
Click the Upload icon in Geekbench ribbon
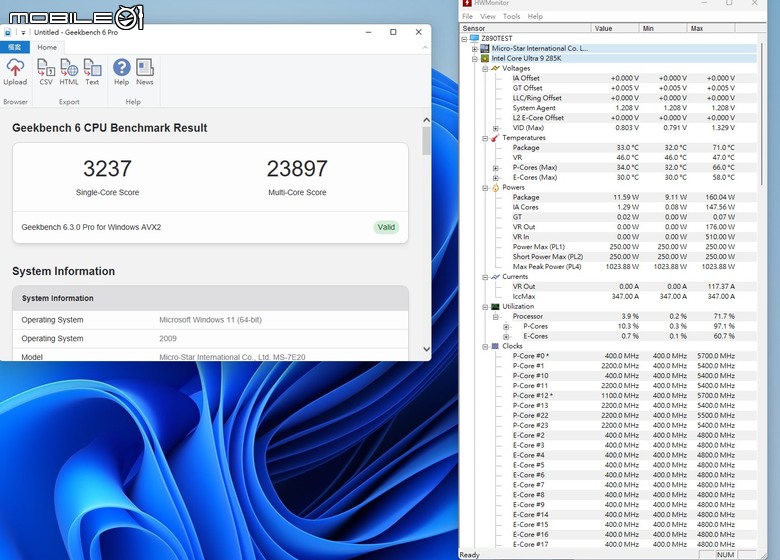tap(15, 72)
